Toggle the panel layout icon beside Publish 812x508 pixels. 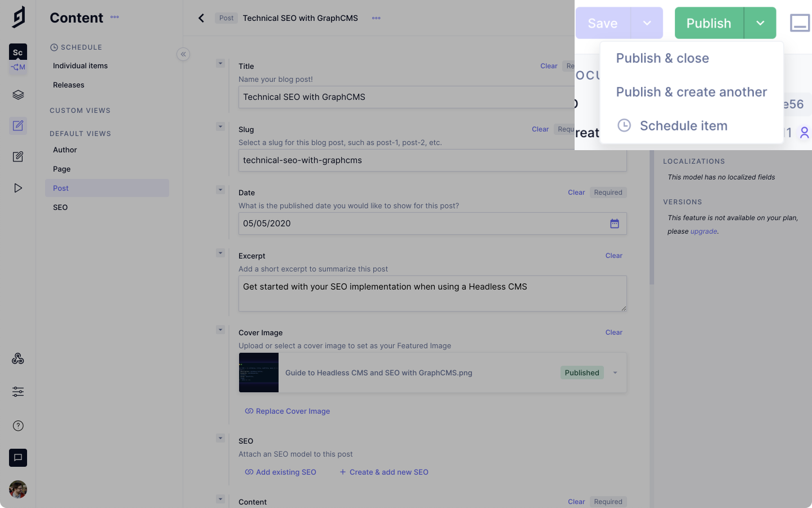(x=800, y=23)
